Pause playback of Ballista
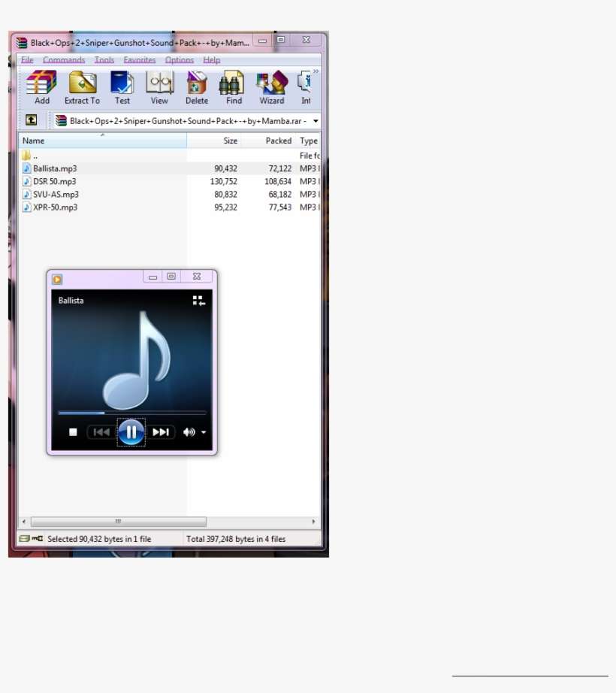The image size is (616, 693). pyautogui.click(x=131, y=431)
